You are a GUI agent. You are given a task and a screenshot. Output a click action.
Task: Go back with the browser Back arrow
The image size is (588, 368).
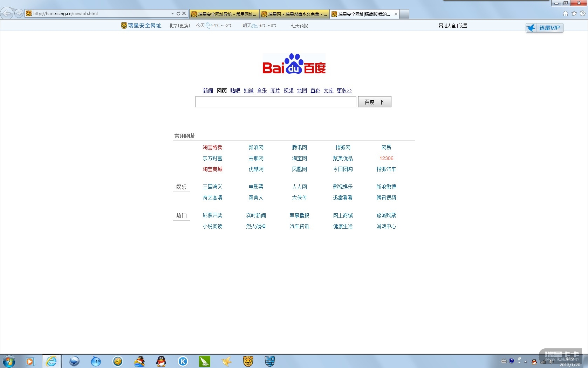click(x=7, y=13)
